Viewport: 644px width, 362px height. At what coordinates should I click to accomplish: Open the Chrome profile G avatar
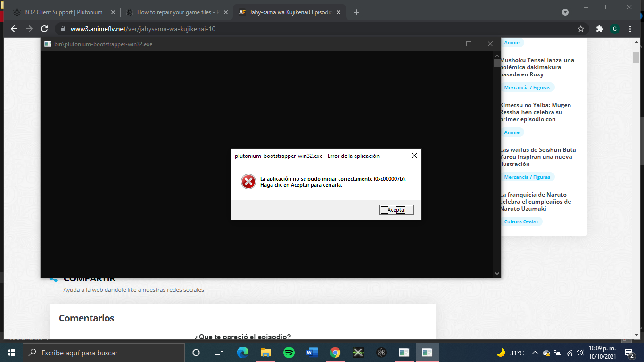tap(615, 29)
